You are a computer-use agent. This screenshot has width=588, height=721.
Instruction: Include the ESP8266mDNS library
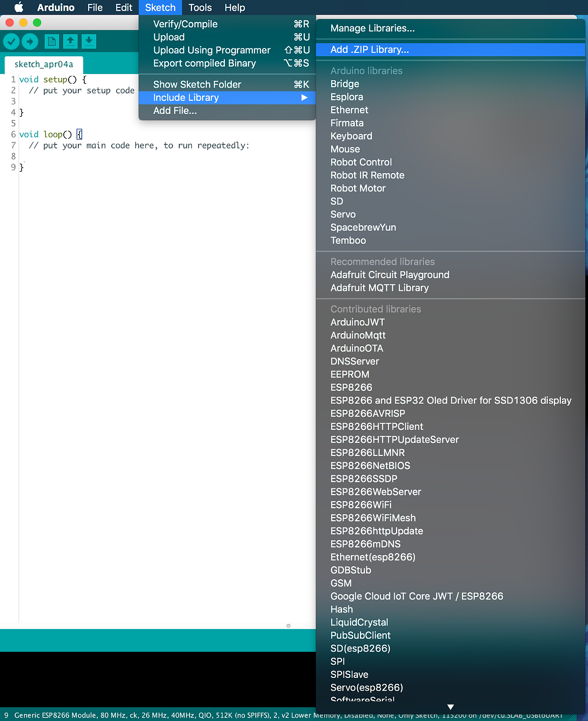pyautogui.click(x=451, y=544)
